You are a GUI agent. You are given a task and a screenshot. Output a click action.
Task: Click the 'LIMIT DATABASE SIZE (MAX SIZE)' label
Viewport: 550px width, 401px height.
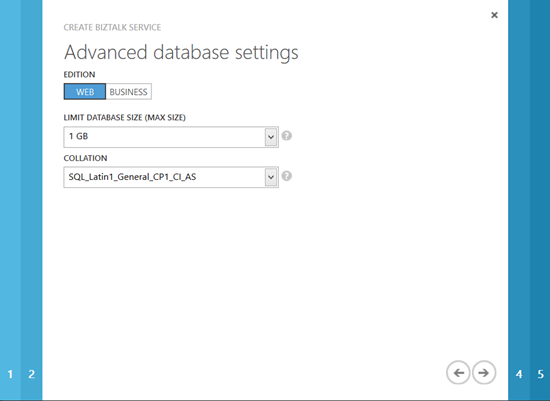pyautogui.click(x=125, y=118)
